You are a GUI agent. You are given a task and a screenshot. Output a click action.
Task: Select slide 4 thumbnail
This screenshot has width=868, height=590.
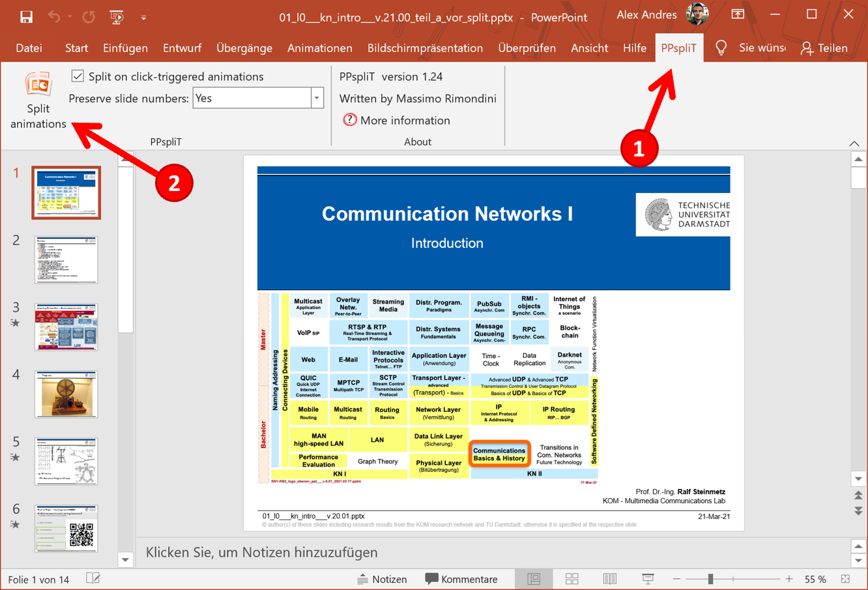[66, 394]
